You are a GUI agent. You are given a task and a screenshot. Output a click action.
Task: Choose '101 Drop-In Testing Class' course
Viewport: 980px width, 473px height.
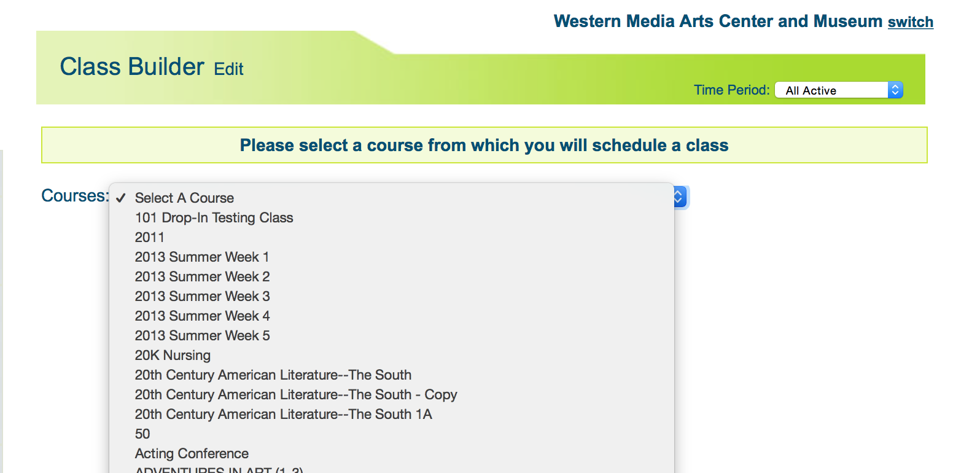click(x=214, y=217)
